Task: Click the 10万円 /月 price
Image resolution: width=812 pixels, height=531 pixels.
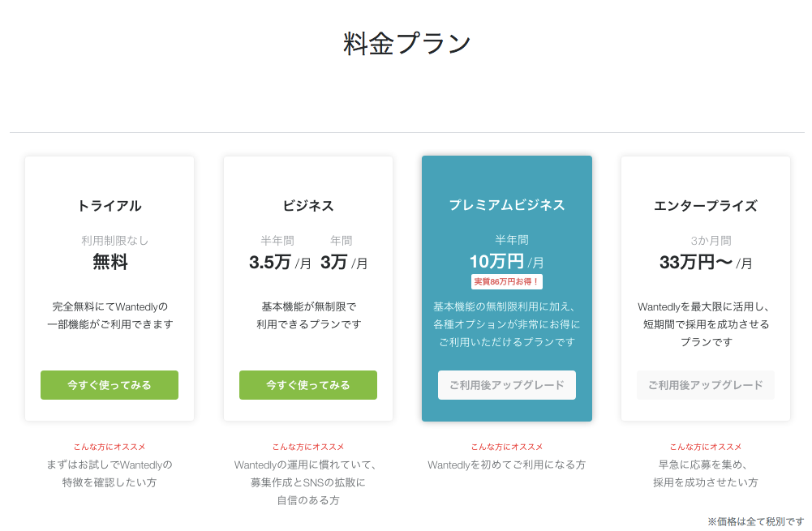Action: (507, 261)
